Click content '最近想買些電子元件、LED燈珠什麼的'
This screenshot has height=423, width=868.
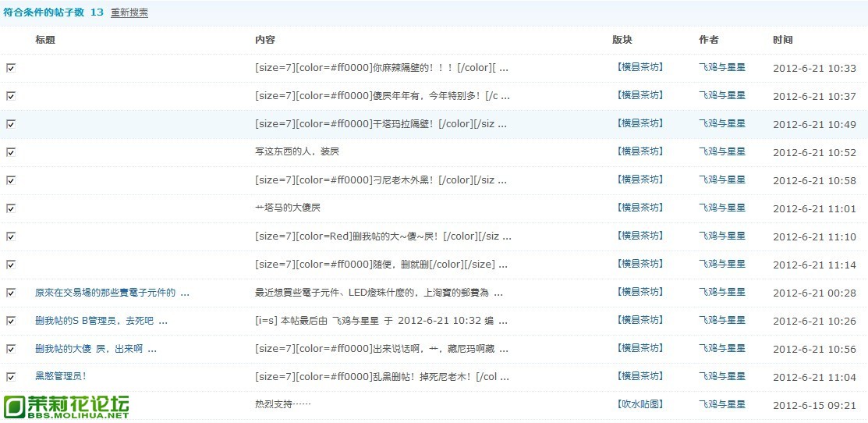[379, 293]
